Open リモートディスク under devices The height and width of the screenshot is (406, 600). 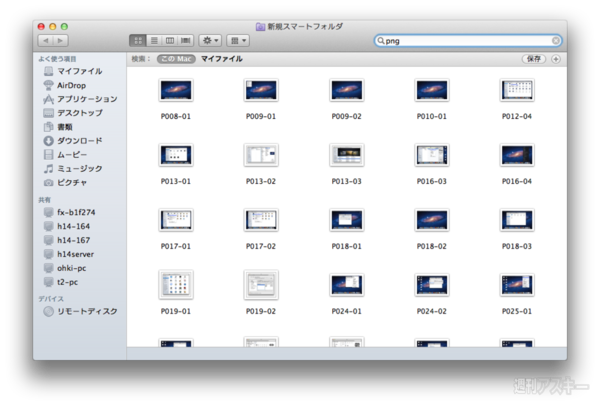(80, 311)
